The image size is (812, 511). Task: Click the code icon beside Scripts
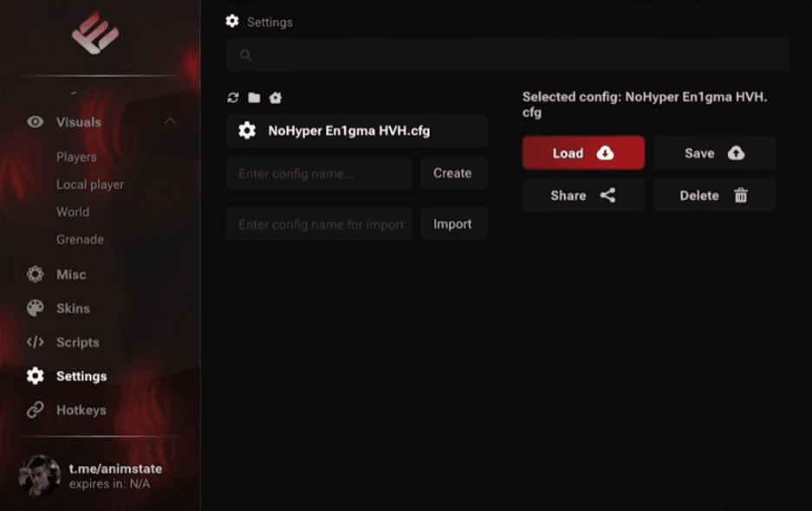36,342
